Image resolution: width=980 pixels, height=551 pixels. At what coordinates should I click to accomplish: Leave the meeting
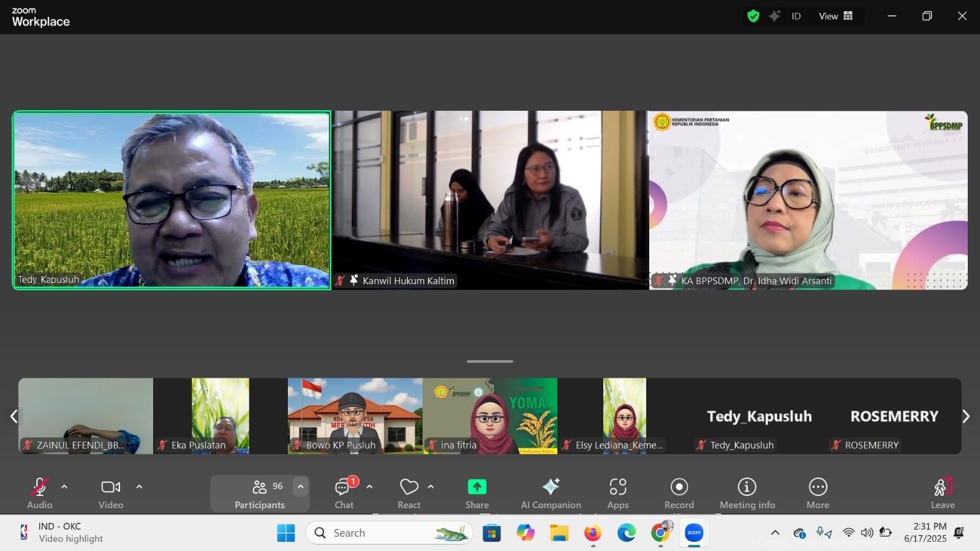942,493
